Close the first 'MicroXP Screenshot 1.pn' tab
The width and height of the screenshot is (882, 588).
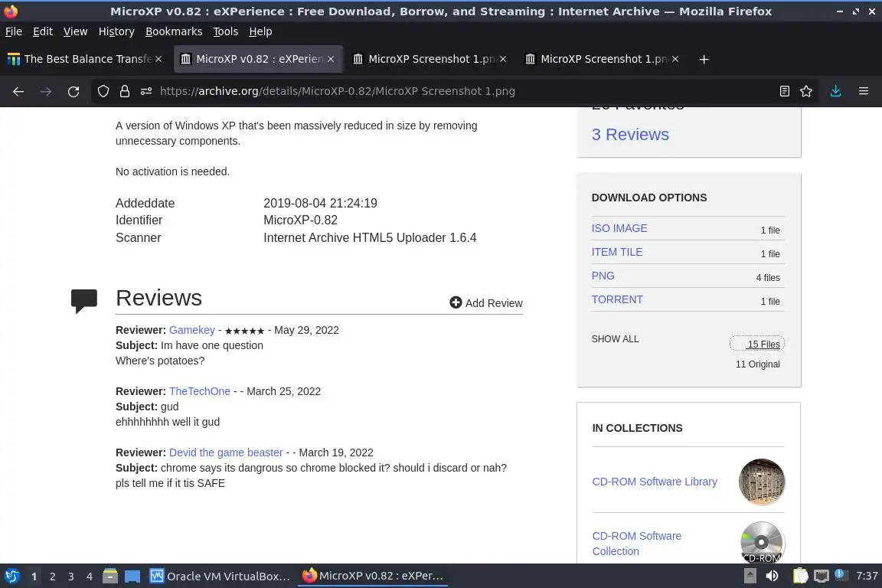[503, 59]
